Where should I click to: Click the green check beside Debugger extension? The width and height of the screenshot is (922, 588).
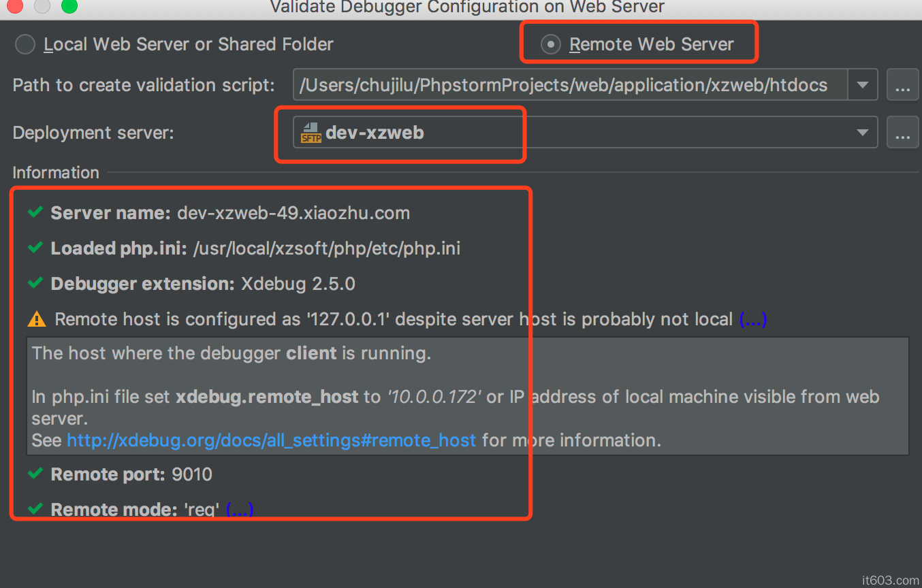click(35, 283)
